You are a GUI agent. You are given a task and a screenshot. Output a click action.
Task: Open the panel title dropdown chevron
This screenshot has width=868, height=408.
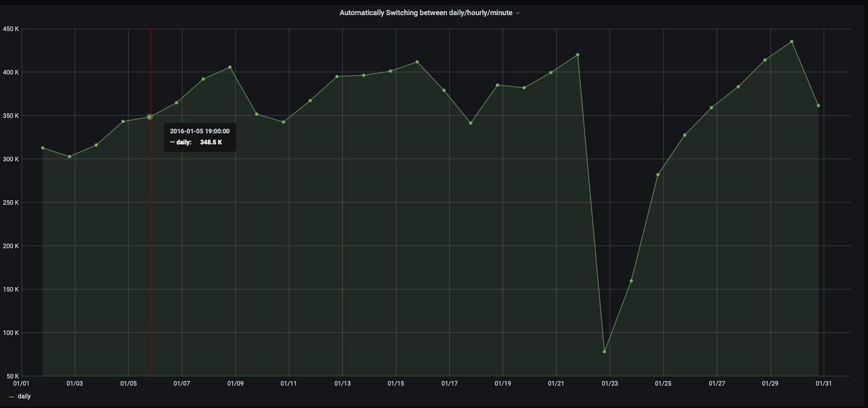click(518, 13)
